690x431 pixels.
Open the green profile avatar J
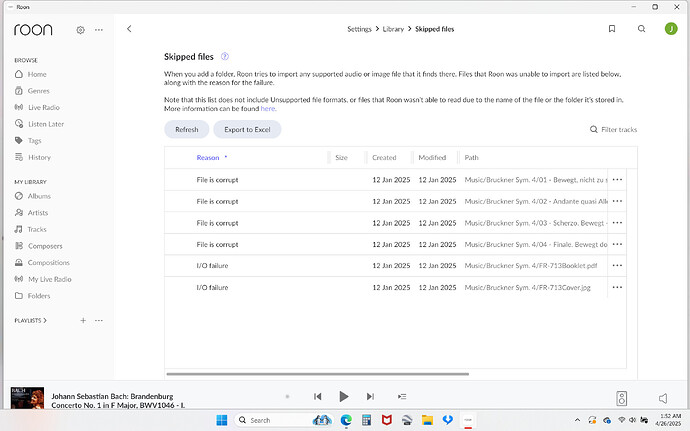click(671, 29)
